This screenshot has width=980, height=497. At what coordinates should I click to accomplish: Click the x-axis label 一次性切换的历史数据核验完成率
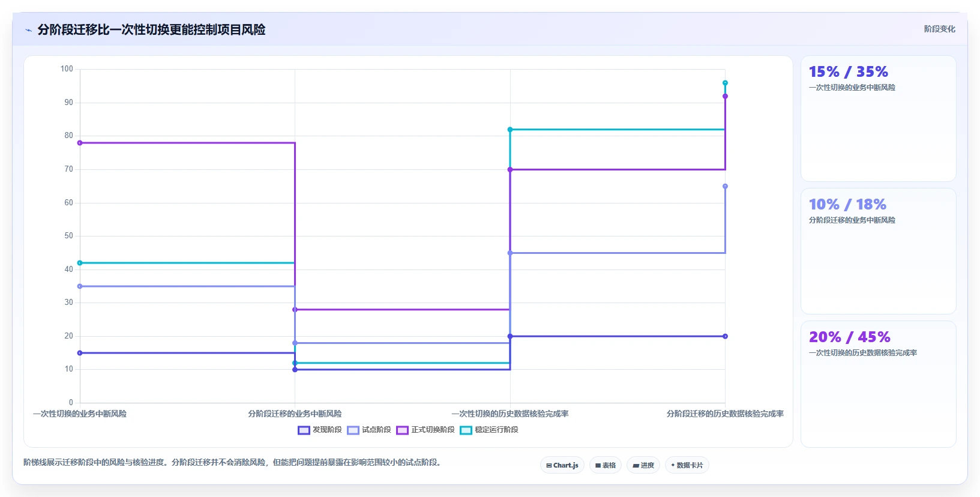tap(510, 414)
